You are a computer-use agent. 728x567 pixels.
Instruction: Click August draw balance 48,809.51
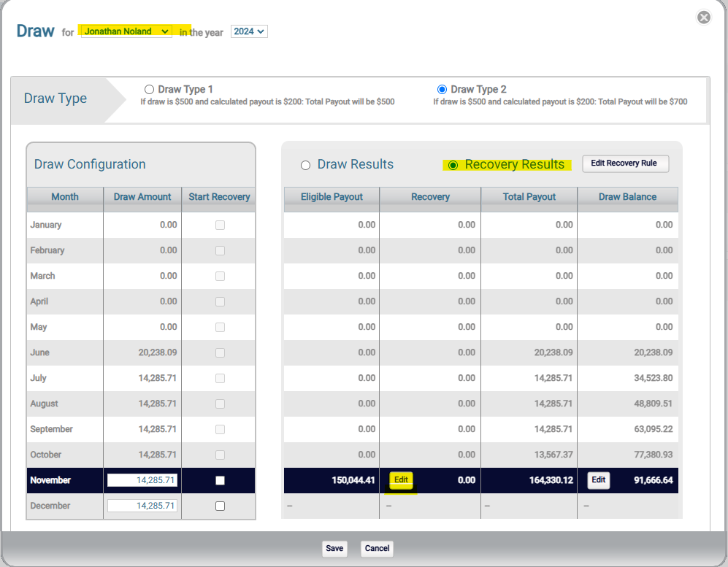tap(654, 404)
